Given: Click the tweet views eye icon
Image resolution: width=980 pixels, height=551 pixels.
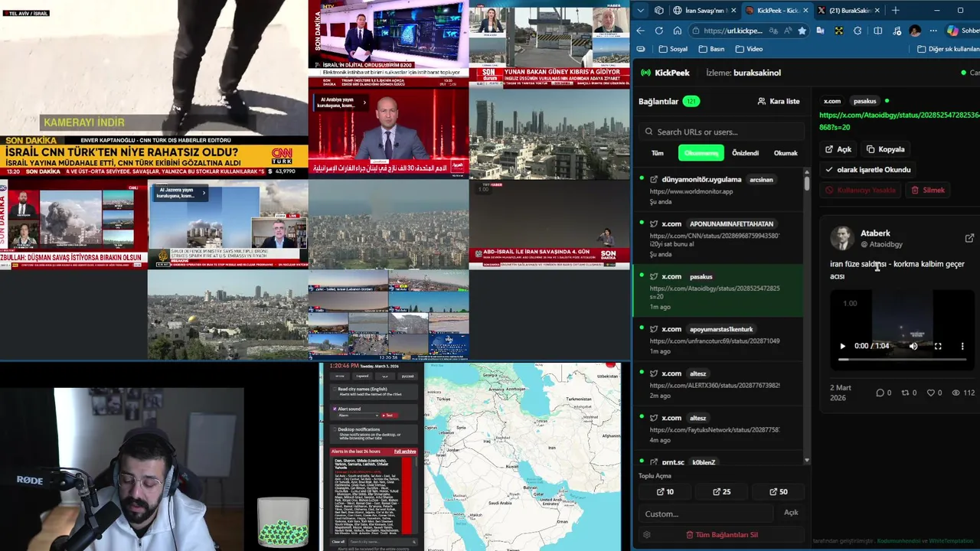Looking at the screenshot, I should (x=955, y=393).
